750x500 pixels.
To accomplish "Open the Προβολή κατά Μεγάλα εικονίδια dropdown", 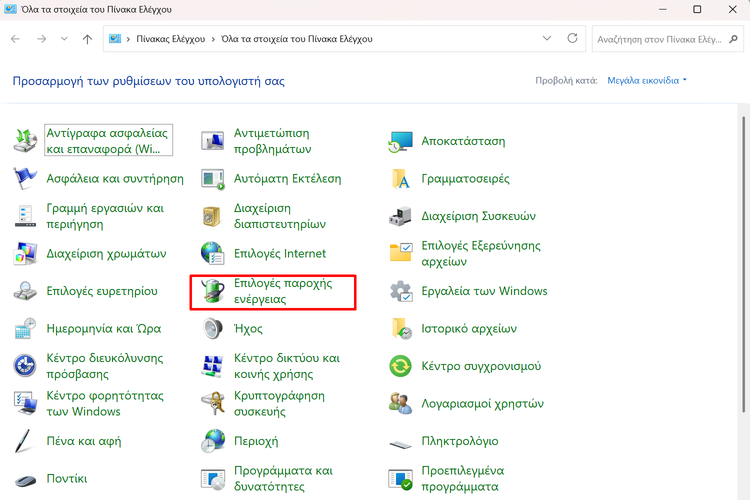I will (647, 80).
